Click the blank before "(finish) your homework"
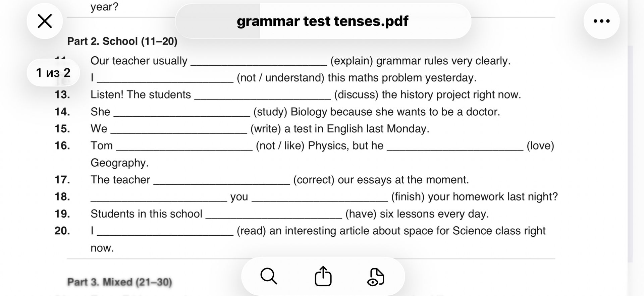The image size is (644, 296). pos(320,198)
